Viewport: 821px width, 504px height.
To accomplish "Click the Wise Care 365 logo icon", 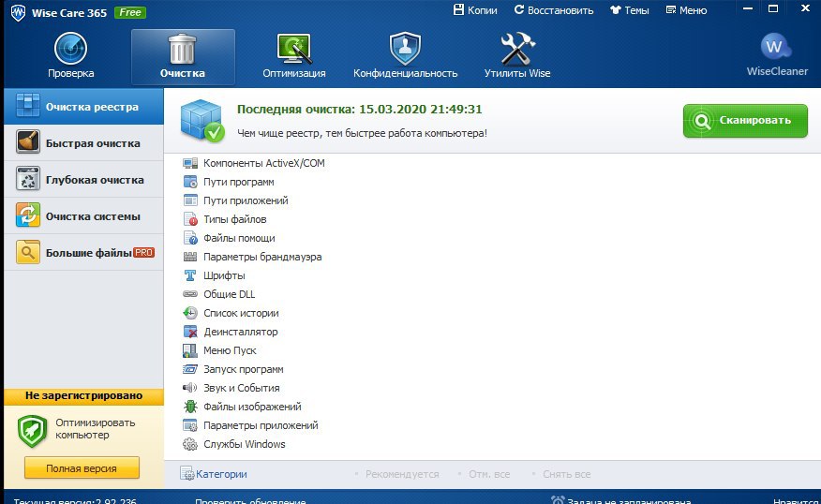I will (x=18, y=12).
